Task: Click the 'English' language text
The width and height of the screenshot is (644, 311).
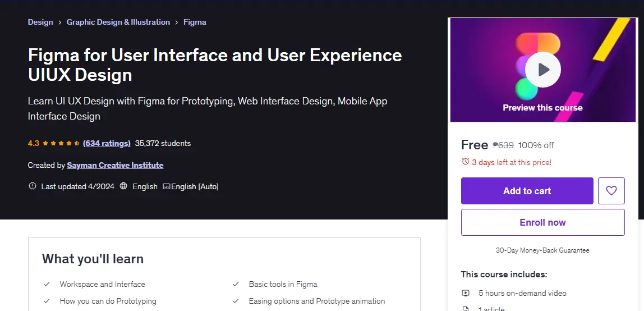Action: 145,186
